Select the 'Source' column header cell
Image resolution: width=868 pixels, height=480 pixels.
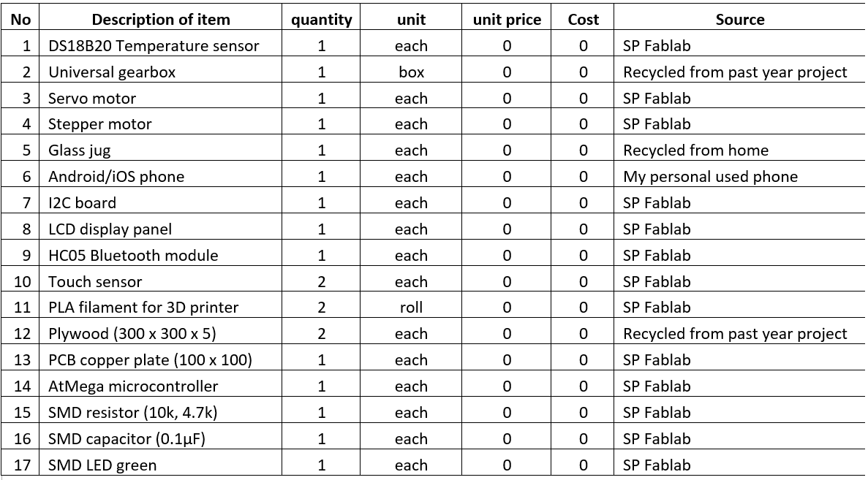(739, 20)
